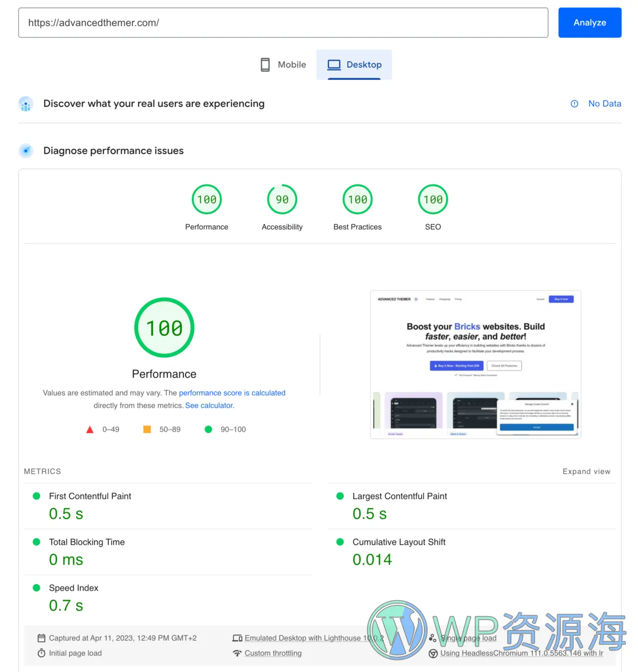Image resolution: width=638 pixels, height=672 pixels.
Task: Click the HeadlessChromium browser icon
Action: (433, 653)
